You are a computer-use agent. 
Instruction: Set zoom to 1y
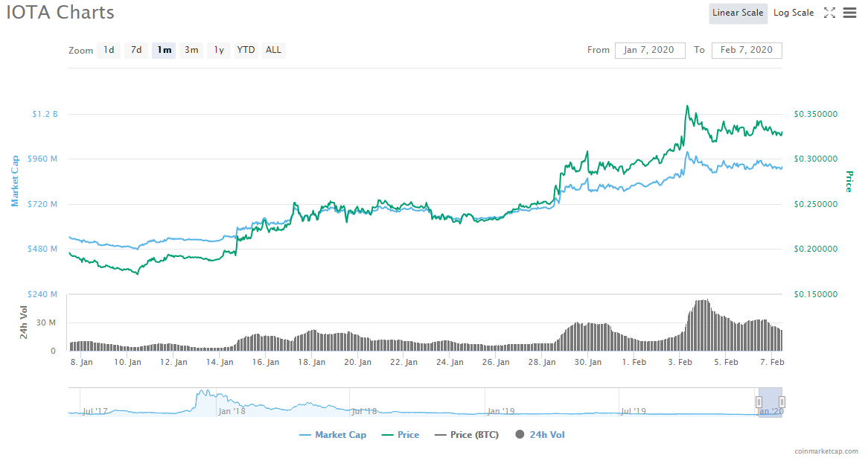[x=219, y=50]
